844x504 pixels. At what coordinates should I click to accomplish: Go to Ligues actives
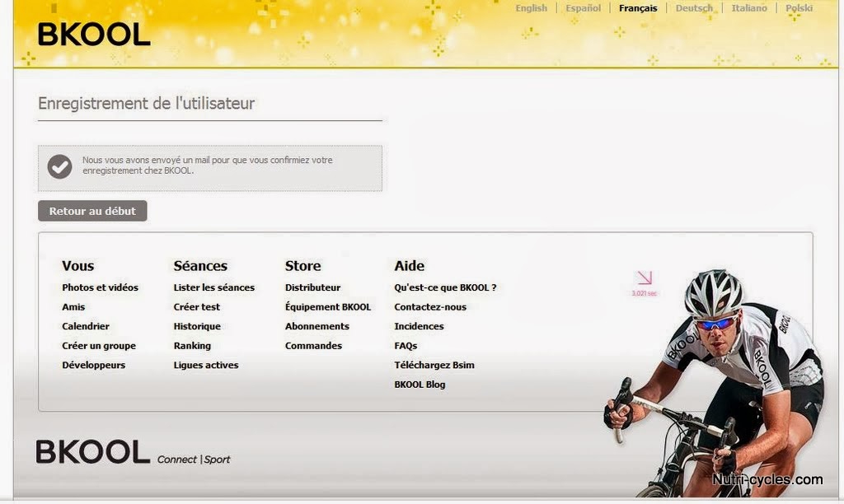(206, 365)
